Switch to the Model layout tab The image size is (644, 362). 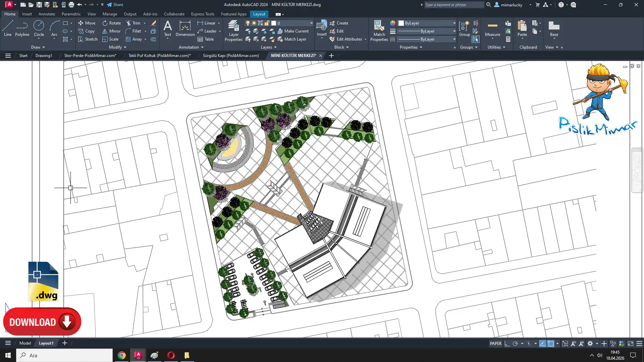click(x=25, y=343)
